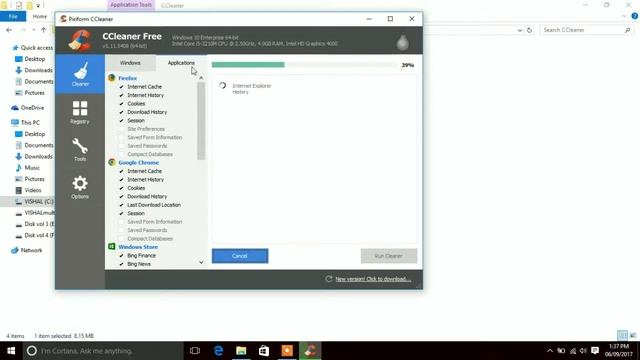Open the Application Tools tab in Explorer
Screen dimensions: 640x360
pyautogui.click(x=131, y=5)
